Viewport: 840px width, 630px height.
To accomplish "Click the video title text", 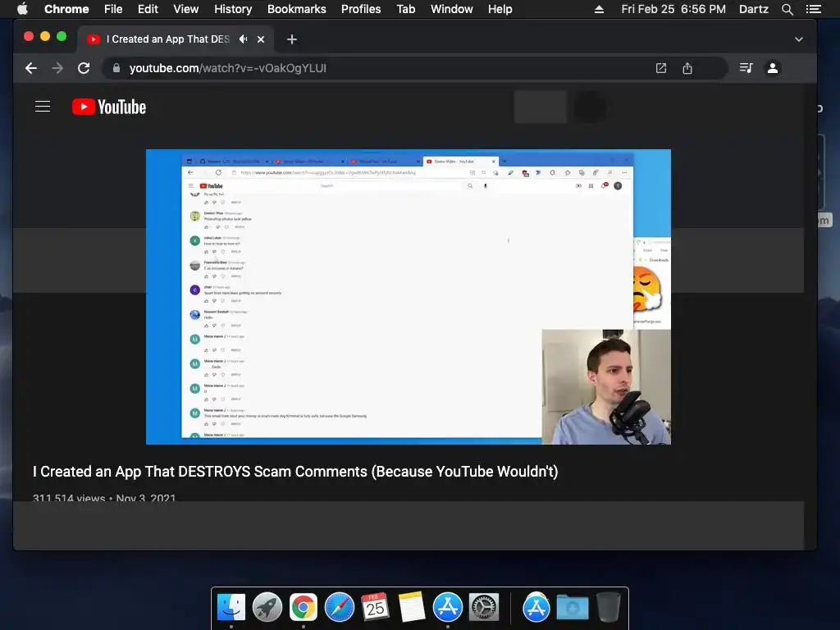I will point(295,472).
